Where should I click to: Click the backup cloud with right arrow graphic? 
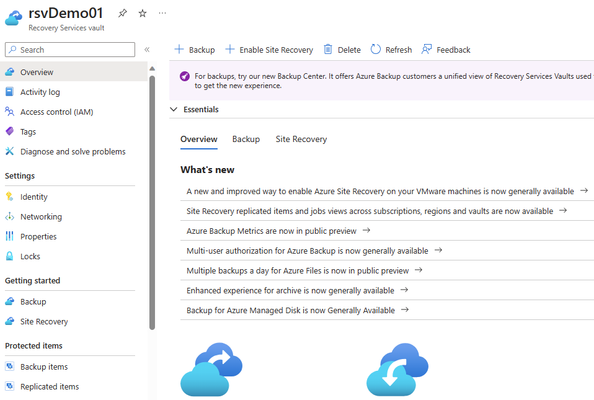click(211, 369)
